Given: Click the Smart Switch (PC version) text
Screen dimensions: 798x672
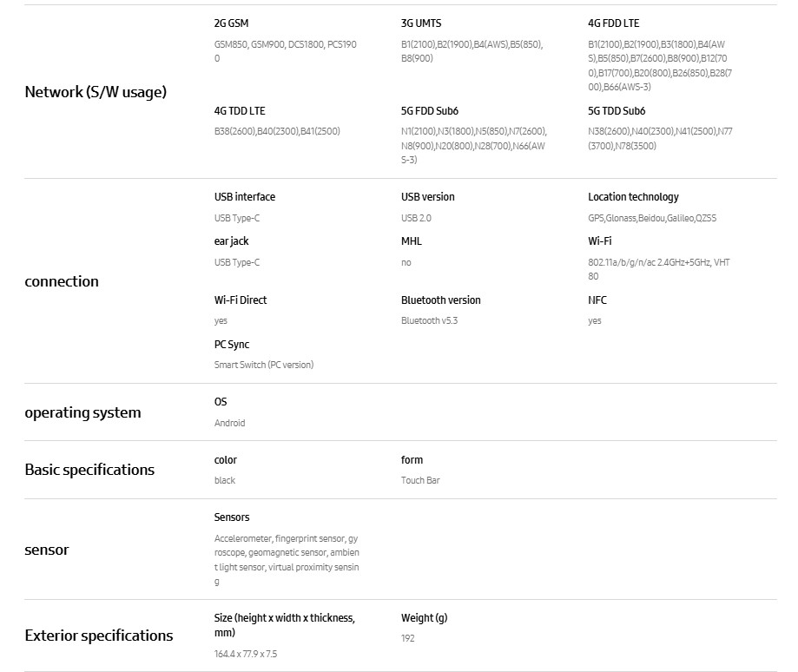Looking at the screenshot, I should coord(264,366).
